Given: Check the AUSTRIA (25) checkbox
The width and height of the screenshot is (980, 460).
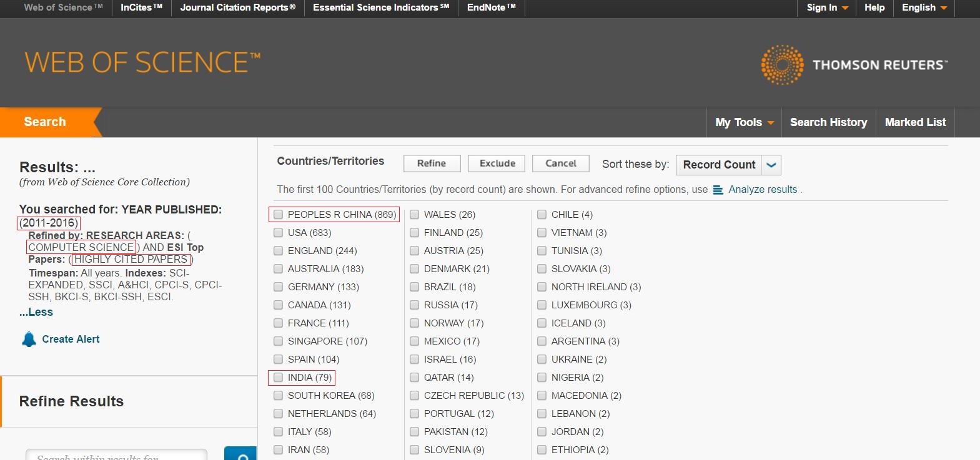Looking at the screenshot, I should pyautogui.click(x=415, y=251).
